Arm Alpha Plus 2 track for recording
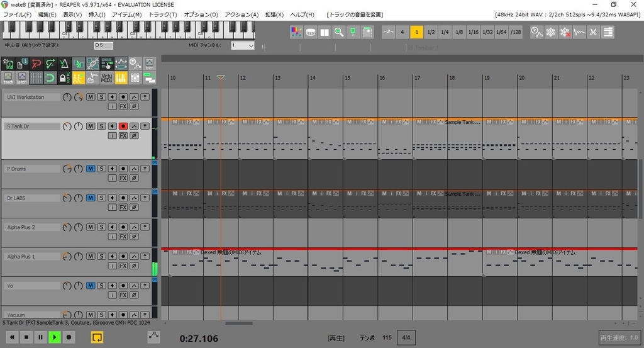644x348 pixels. coord(123,227)
